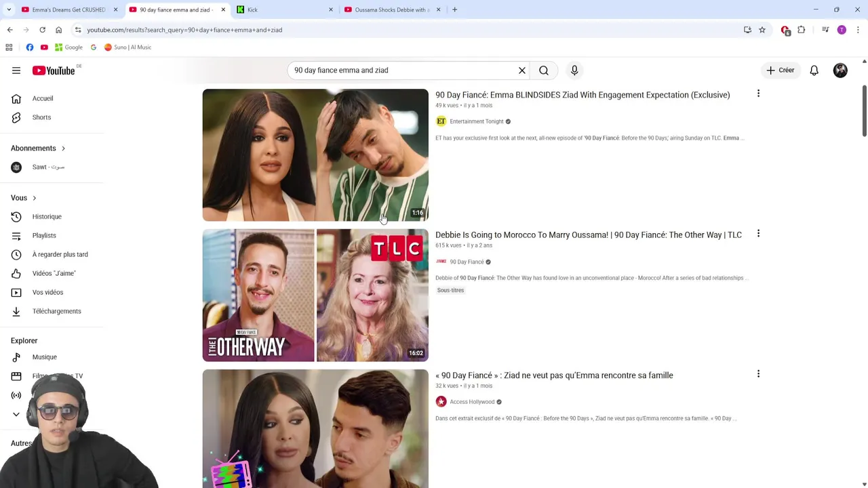
Task: Open the YouTube hamburger guide menu
Action: pyautogui.click(x=16, y=70)
